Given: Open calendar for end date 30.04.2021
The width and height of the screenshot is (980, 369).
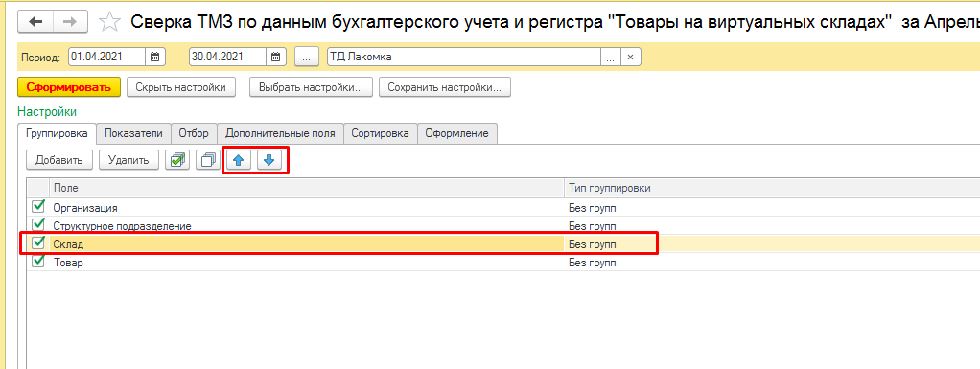Looking at the screenshot, I should pos(275,57).
